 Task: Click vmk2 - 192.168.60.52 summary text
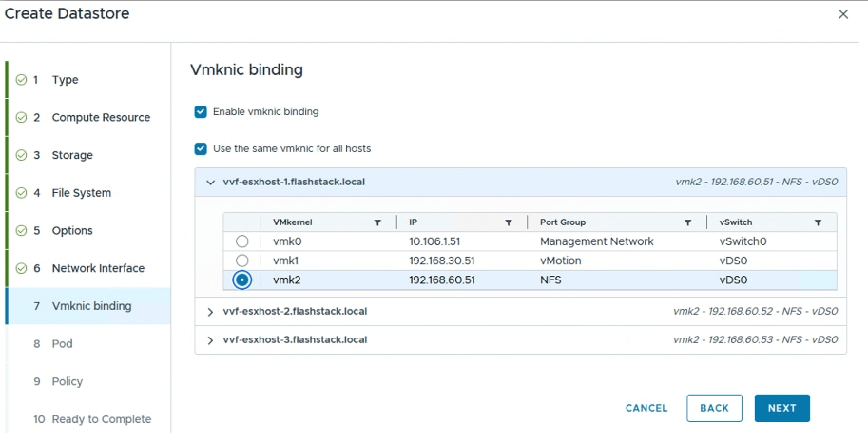pos(755,312)
